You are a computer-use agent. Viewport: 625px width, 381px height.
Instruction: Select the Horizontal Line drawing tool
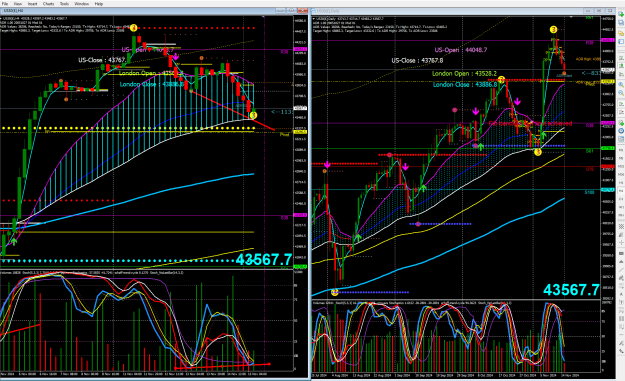click(x=621, y=334)
